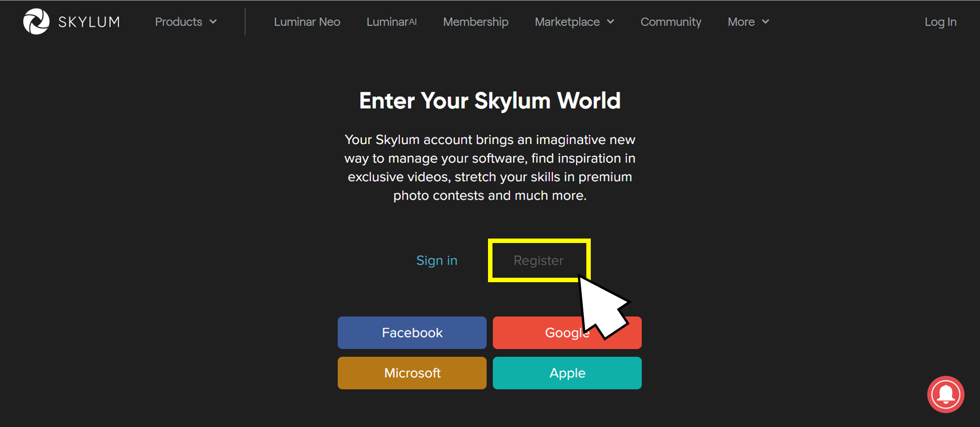
Task: Click the Skylum aperture logo icon
Action: pyautogui.click(x=36, y=22)
